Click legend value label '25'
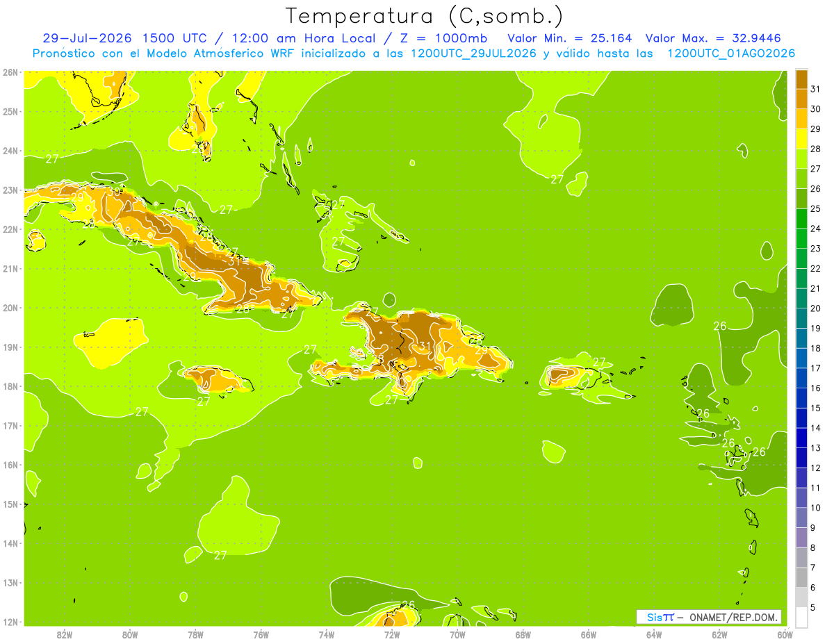This screenshot has width=834, height=644. point(815,208)
